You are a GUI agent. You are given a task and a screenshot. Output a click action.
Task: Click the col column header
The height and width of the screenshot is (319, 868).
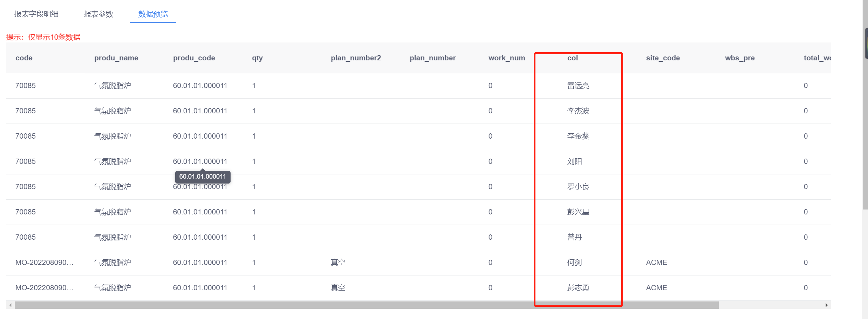coord(573,58)
